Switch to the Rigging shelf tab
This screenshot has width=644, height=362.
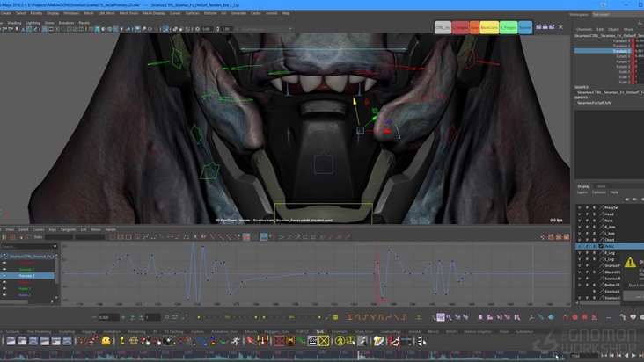[x=89, y=331]
